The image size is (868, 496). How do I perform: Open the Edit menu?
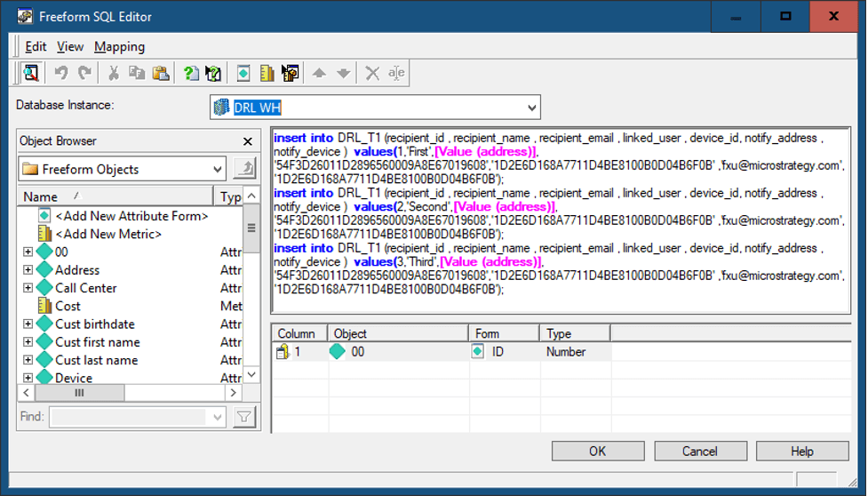click(x=36, y=46)
